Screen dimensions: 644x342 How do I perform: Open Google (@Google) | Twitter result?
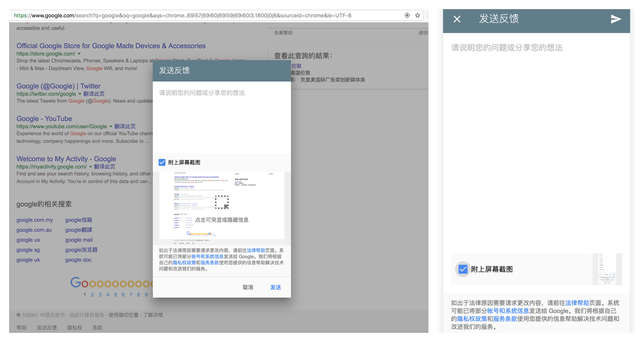click(58, 86)
